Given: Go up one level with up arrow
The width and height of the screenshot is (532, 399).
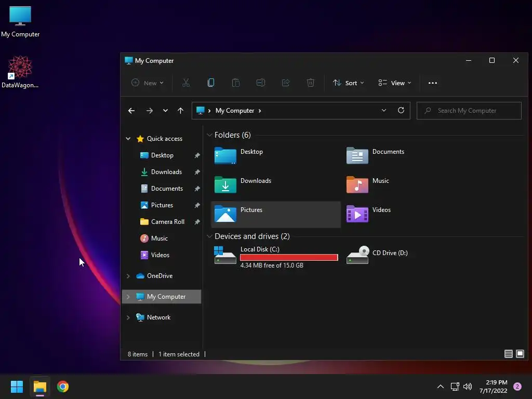Looking at the screenshot, I should (x=180, y=111).
